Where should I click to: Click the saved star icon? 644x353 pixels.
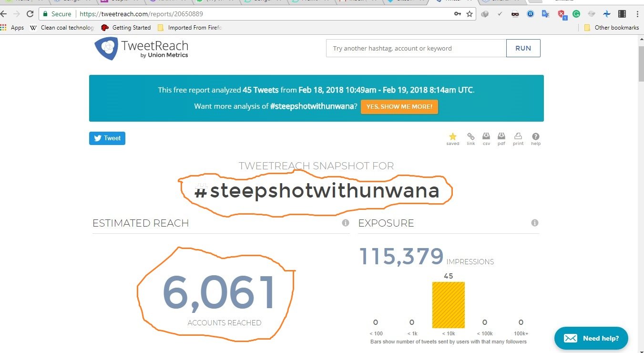(x=452, y=136)
